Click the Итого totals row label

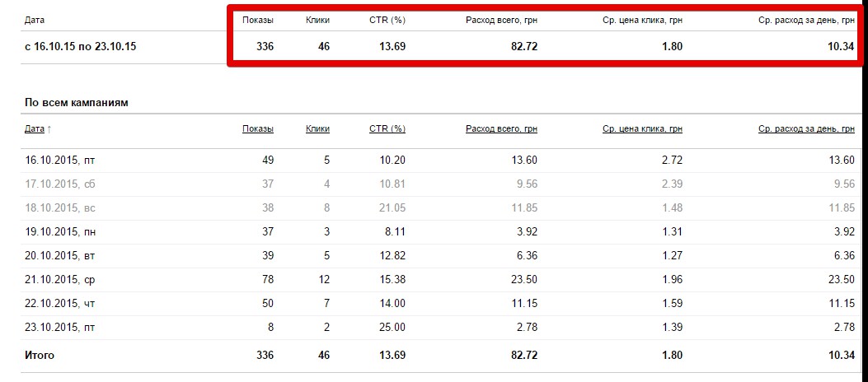tap(40, 355)
